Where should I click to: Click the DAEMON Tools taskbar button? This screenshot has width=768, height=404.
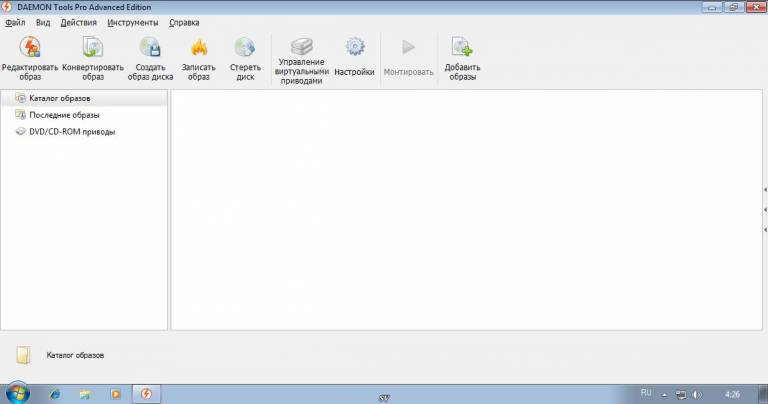(146, 394)
